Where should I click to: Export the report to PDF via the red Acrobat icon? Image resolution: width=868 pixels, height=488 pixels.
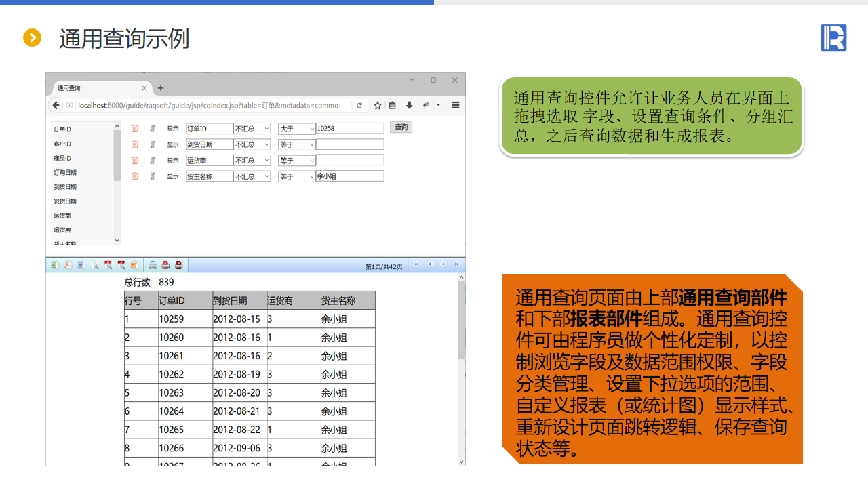[68, 265]
